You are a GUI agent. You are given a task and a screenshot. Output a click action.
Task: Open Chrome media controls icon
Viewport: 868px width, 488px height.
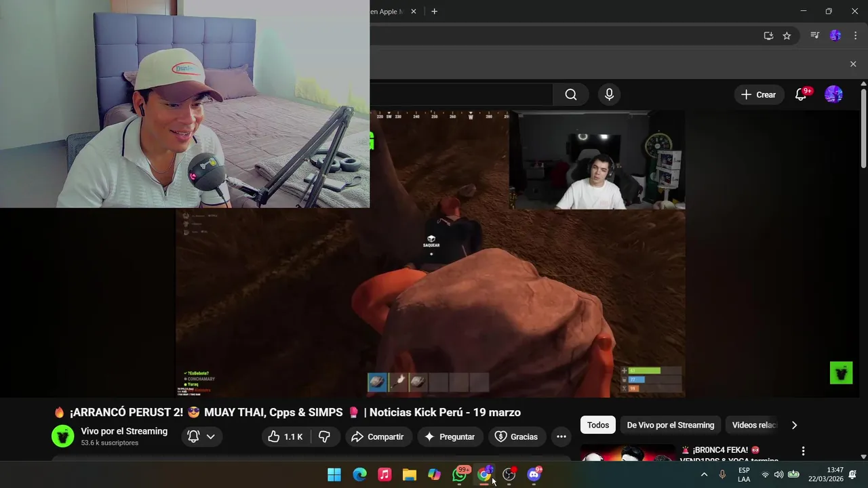(x=815, y=36)
